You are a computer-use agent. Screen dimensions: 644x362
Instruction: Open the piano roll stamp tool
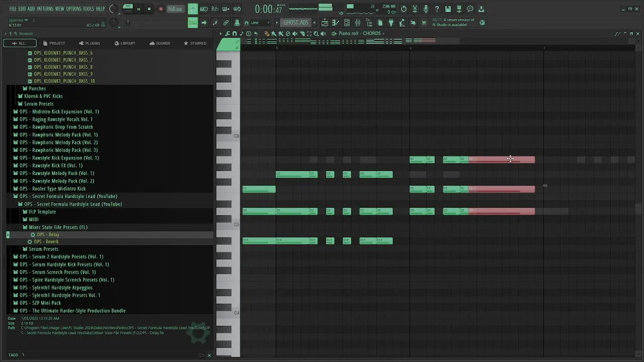point(242,34)
